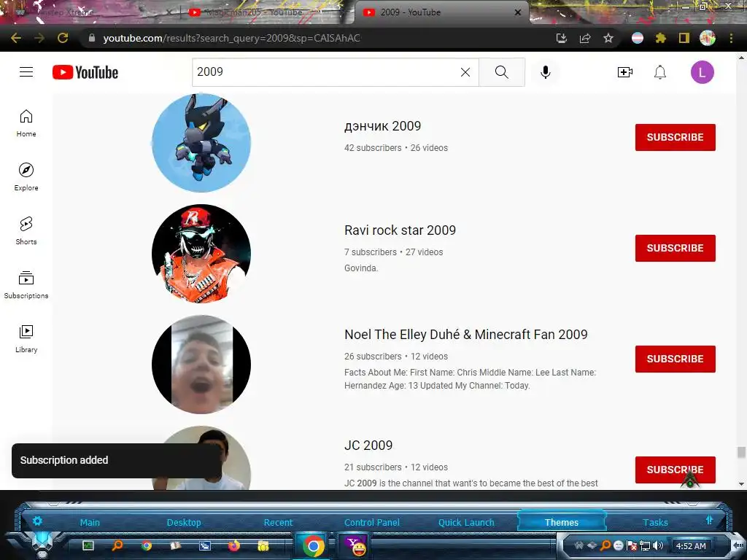747x560 pixels.
Task: Click the Chrome taskbar button
Action: [x=313, y=545]
